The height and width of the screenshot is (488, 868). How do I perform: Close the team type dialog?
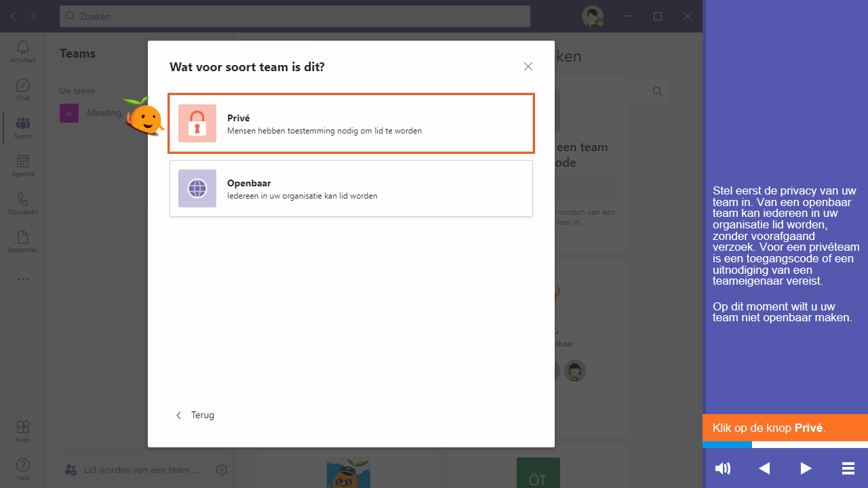[x=528, y=66]
